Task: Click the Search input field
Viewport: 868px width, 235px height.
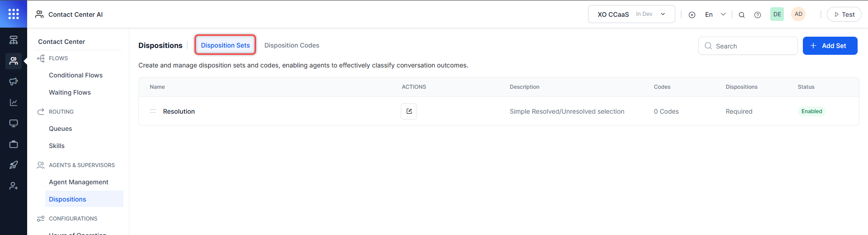Action: click(x=753, y=46)
